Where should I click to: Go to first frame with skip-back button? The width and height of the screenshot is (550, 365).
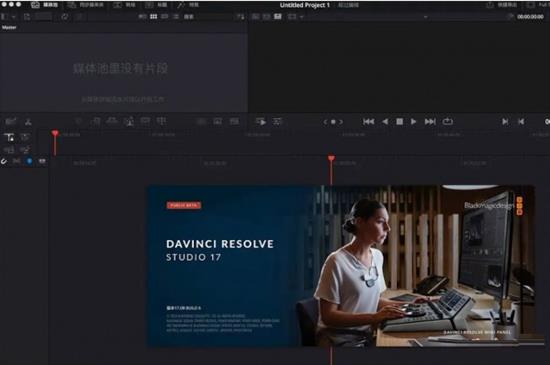pyautogui.click(x=368, y=122)
